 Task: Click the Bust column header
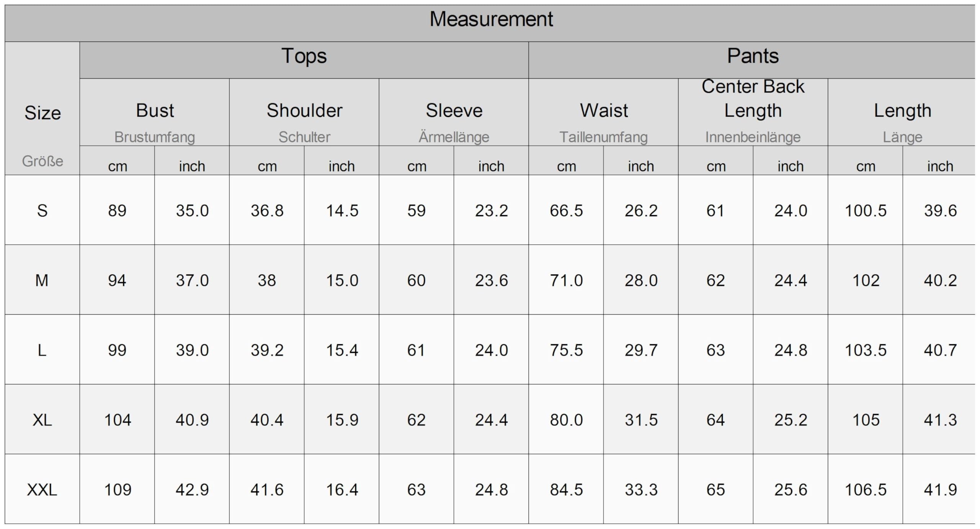(155, 111)
